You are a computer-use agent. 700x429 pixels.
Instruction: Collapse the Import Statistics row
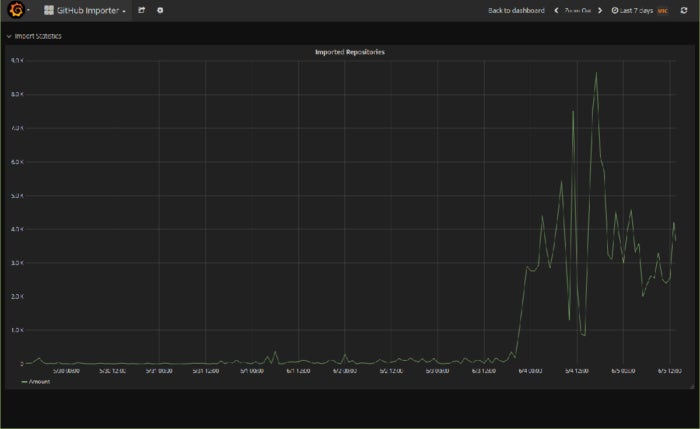click(x=34, y=36)
